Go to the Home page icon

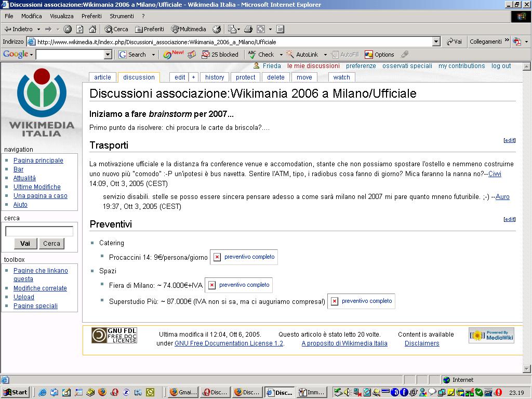click(92, 29)
